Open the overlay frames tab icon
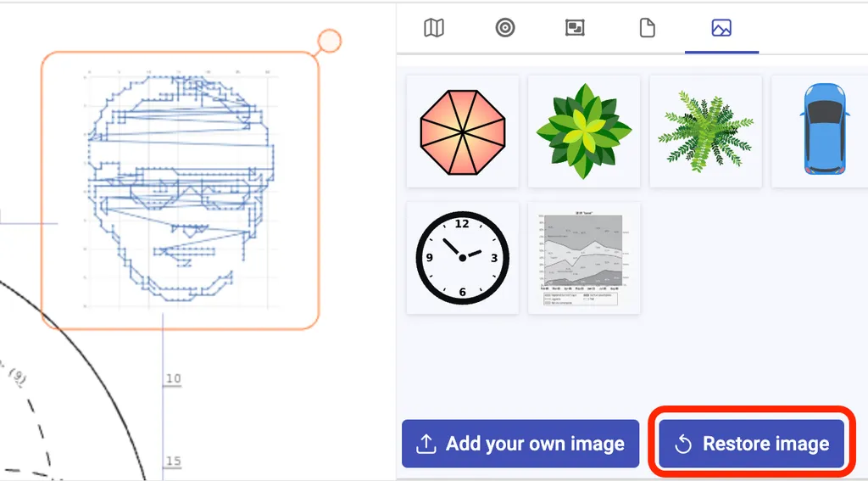 (x=576, y=28)
